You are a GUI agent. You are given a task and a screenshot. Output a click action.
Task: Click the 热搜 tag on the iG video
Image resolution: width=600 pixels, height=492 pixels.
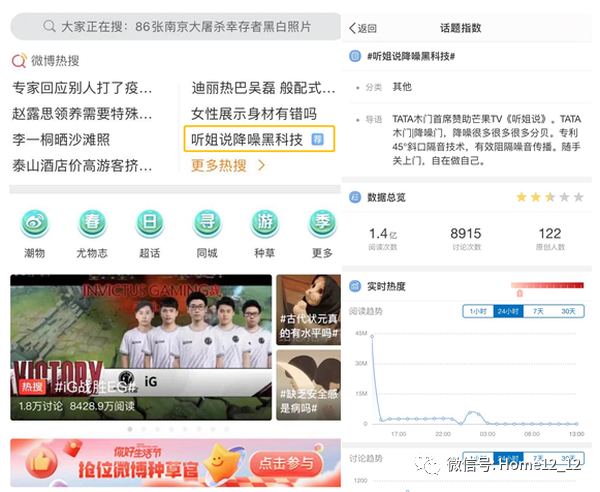32,387
